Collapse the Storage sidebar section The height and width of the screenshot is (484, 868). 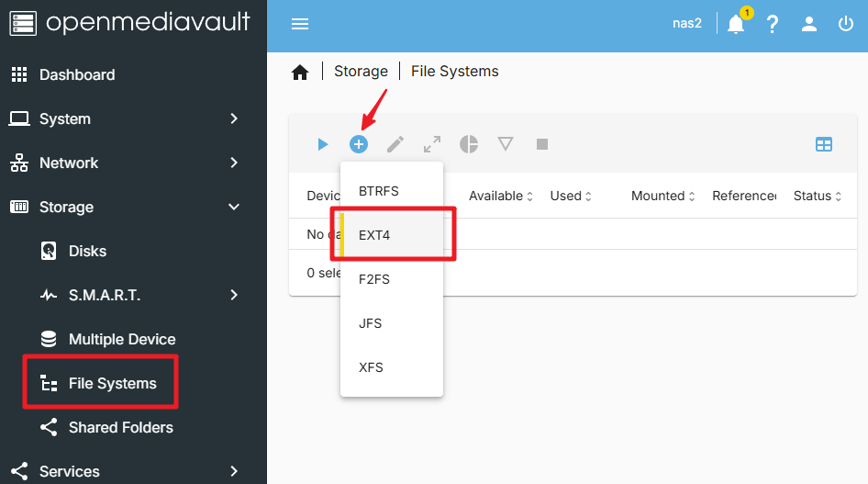133,208
